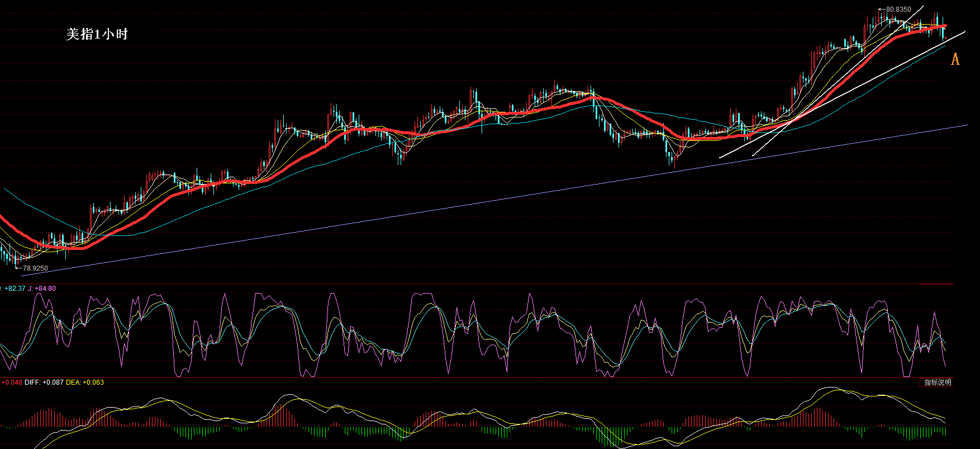Screen dimensions: 980x449
Task: Click the arrow marker beside 78.9250 low
Action: [18, 268]
